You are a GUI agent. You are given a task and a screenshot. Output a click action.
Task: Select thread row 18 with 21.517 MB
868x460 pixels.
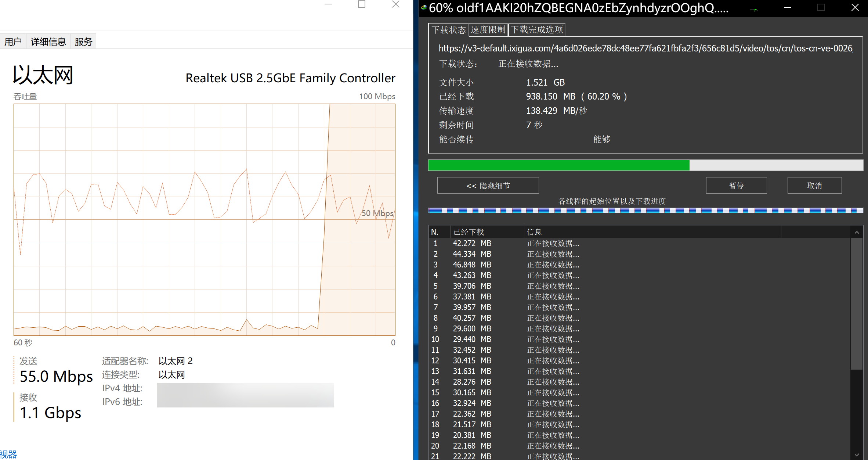(639, 424)
